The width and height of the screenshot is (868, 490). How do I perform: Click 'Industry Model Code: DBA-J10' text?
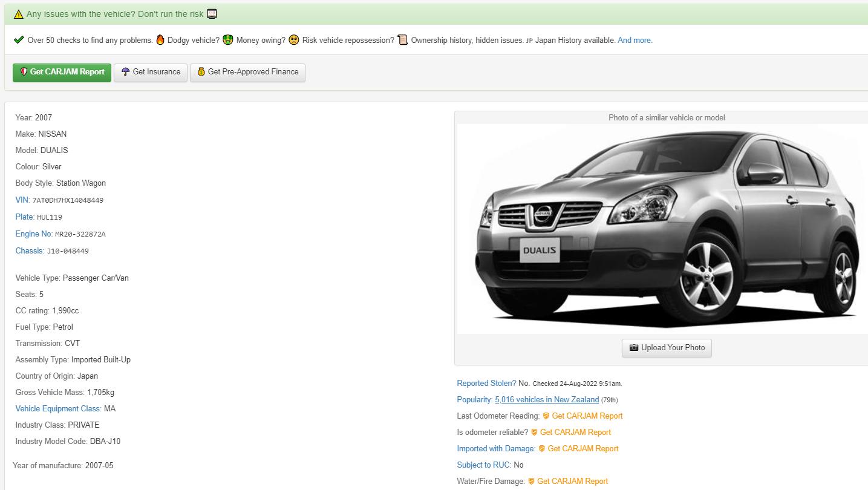pyautogui.click(x=68, y=442)
